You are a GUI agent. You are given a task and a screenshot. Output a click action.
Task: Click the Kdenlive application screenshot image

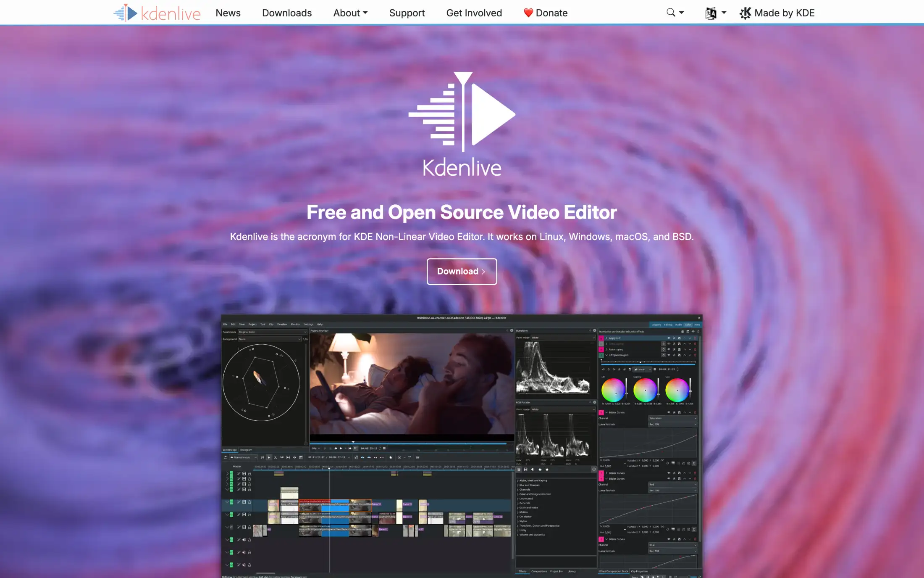[462, 446]
